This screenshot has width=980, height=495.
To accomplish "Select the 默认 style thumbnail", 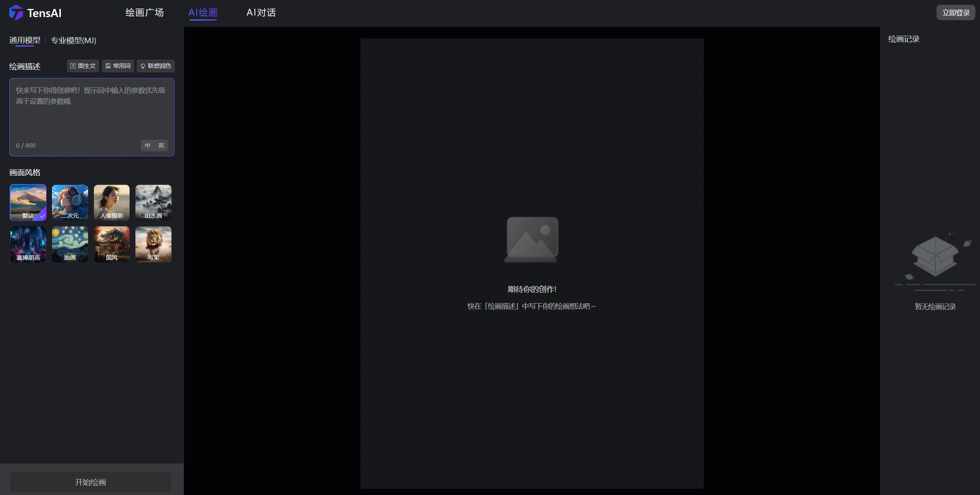I will pyautogui.click(x=28, y=202).
